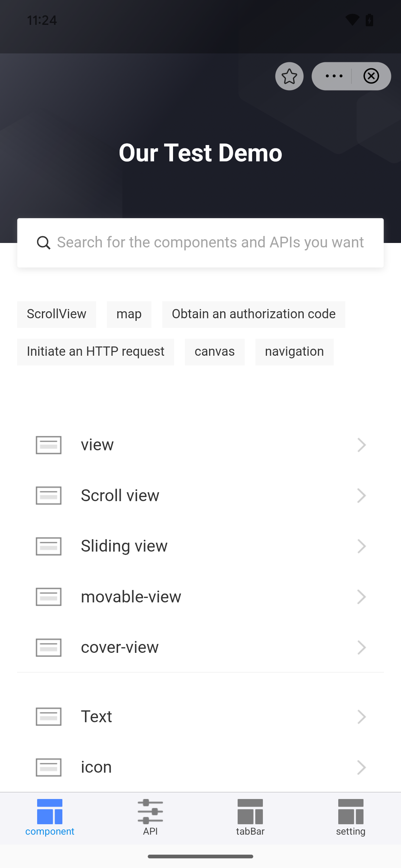The width and height of the screenshot is (401, 868).
Task: Open the icon component row
Action: [x=200, y=767]
